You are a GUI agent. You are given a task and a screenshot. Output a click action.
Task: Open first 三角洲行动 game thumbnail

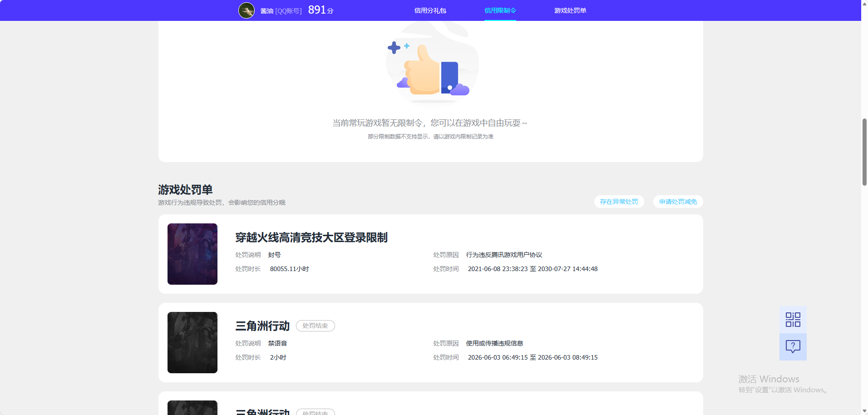click(x=192, y=342)
